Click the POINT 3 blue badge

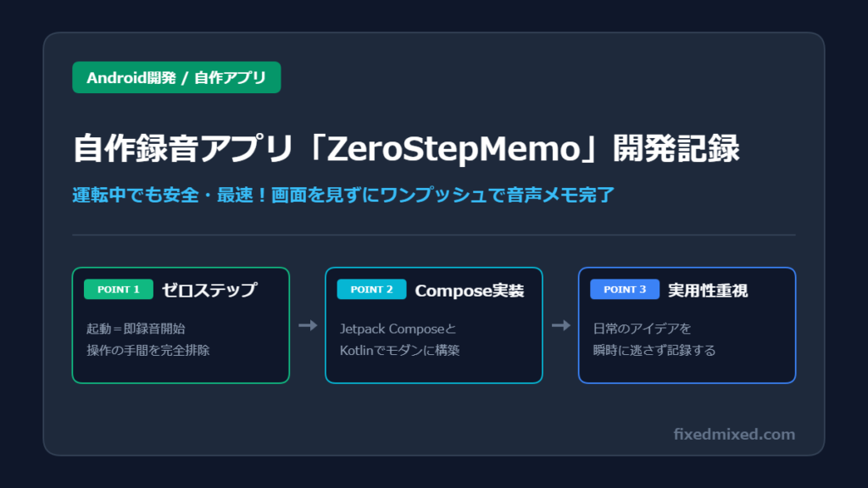[625, 290]
